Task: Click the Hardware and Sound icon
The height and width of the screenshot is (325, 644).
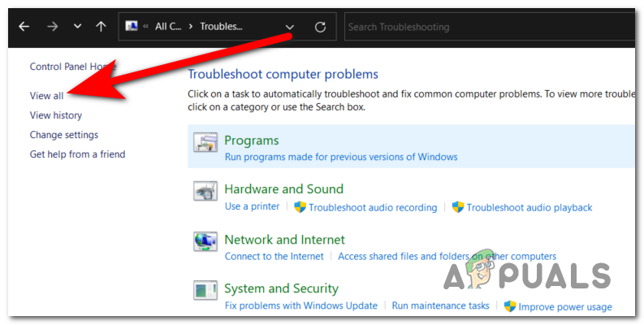Action: tap(205, 193)
